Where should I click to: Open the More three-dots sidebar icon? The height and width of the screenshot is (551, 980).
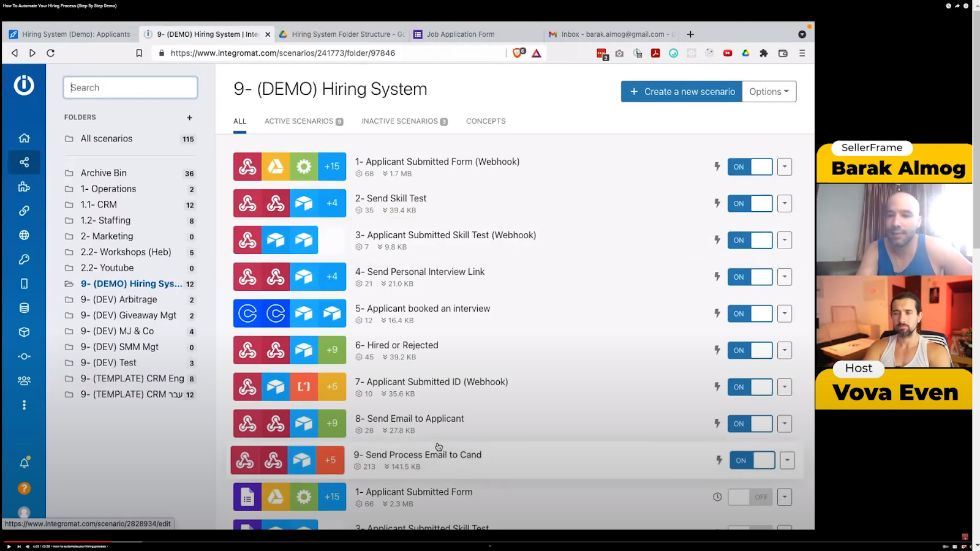(24, 405)
